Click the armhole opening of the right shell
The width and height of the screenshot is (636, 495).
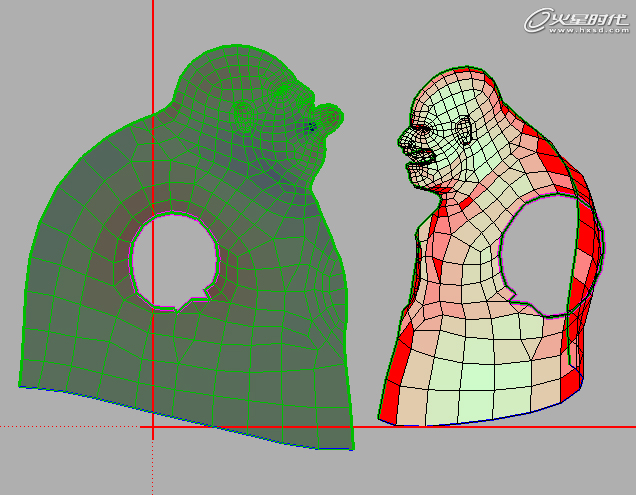point(545,255)
